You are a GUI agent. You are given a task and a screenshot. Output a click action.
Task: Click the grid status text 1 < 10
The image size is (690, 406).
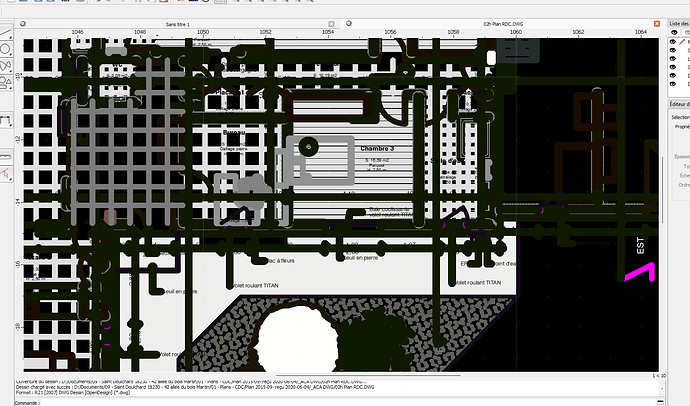coord(659,376)
